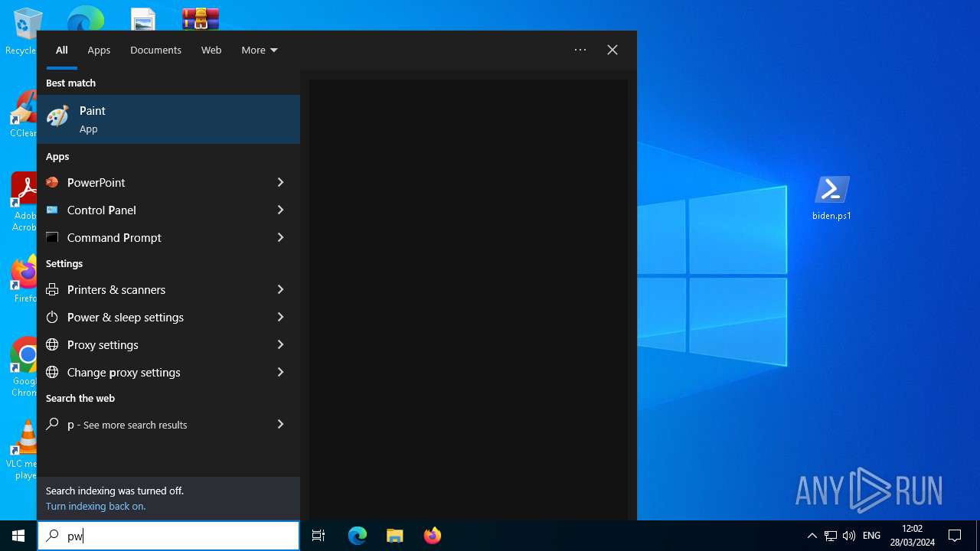Click the Command Prompt icon in results

52,237
